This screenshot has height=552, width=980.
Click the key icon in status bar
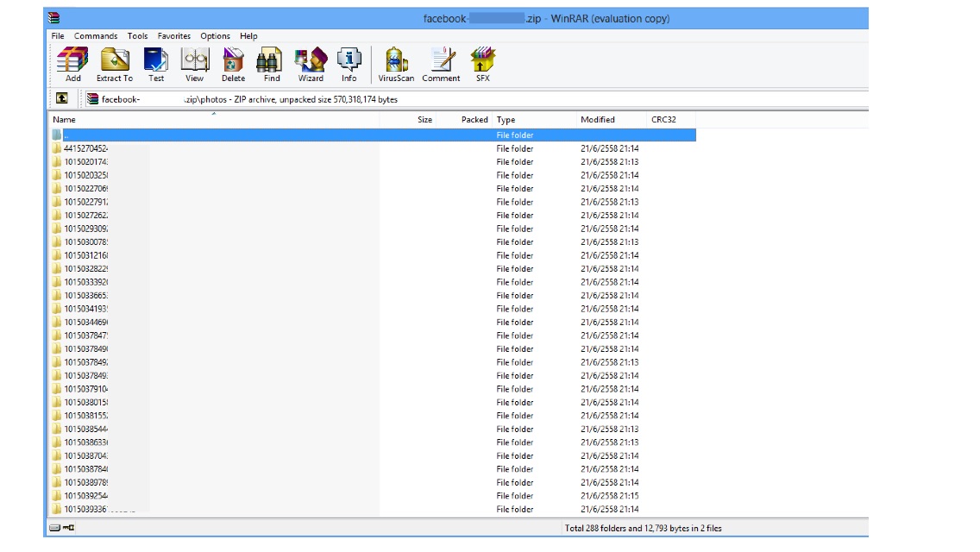click(68, 528)
